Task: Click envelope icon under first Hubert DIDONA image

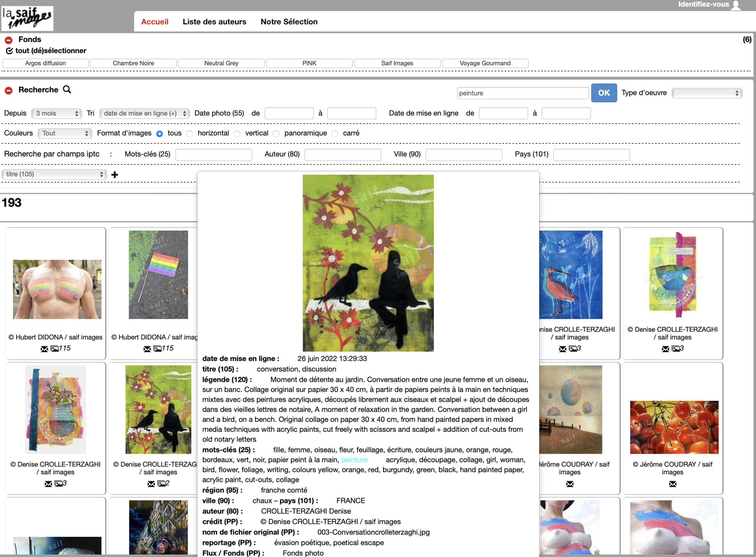Action: point(44,349)
